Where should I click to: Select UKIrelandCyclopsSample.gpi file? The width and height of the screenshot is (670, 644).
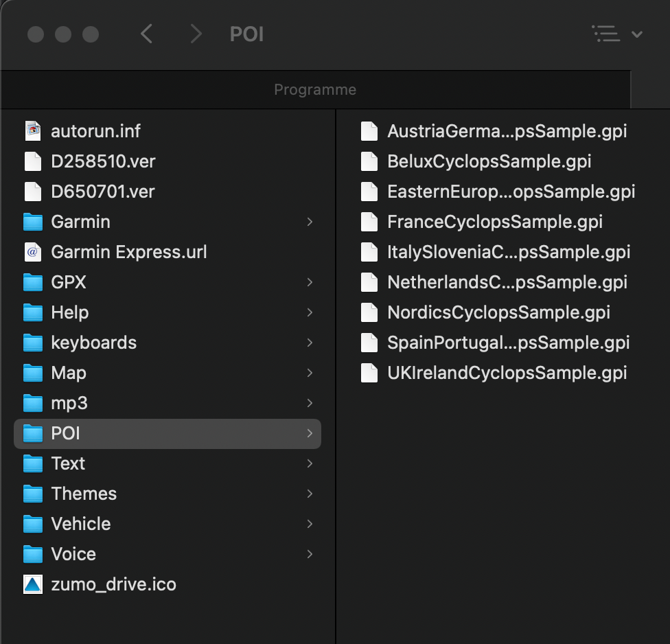coord(507,373)
